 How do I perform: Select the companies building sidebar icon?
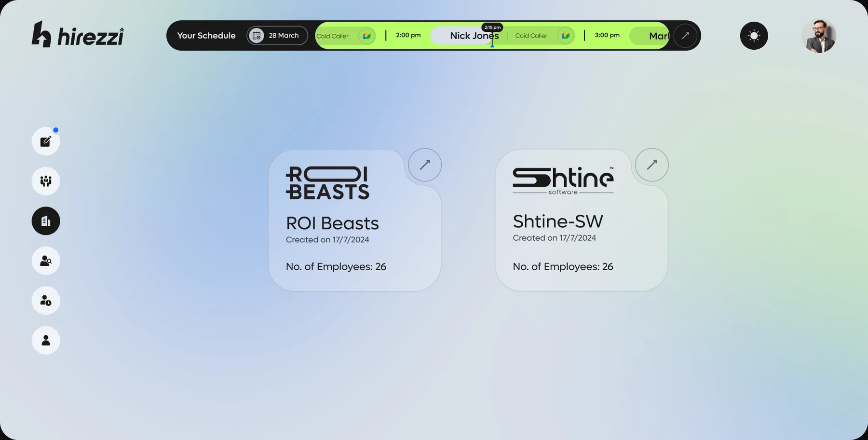[x=46, y=221]
